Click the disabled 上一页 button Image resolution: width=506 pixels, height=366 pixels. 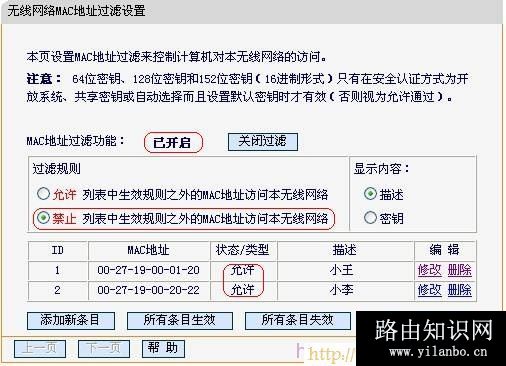tap(40, 349)
